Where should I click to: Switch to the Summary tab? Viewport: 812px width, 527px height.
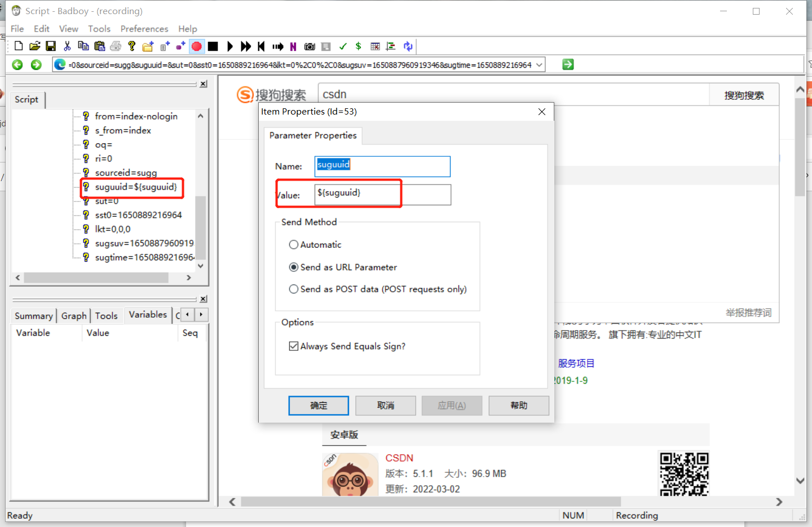(33, 315)
